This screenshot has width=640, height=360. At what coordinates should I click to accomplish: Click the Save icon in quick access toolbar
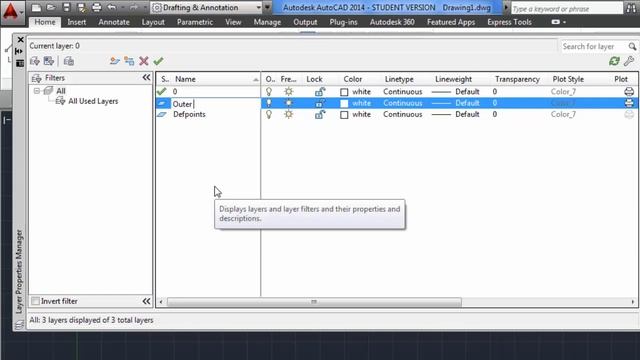(x=66, y=7)
